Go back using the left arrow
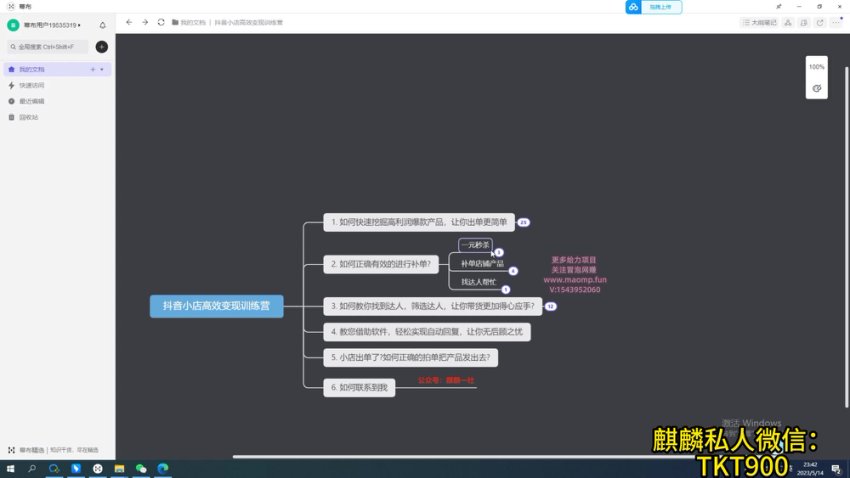 coord(129,22)
